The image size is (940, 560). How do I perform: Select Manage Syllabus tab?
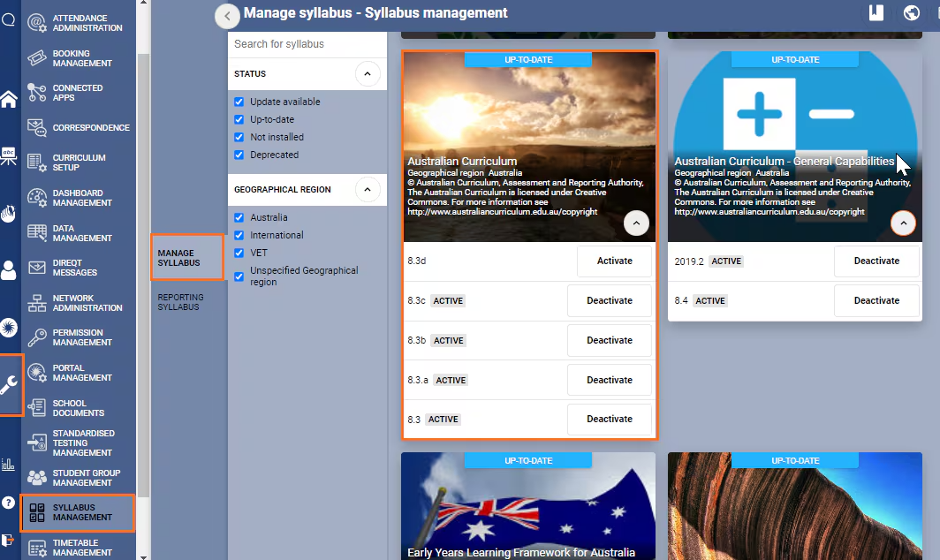(187, 258)
